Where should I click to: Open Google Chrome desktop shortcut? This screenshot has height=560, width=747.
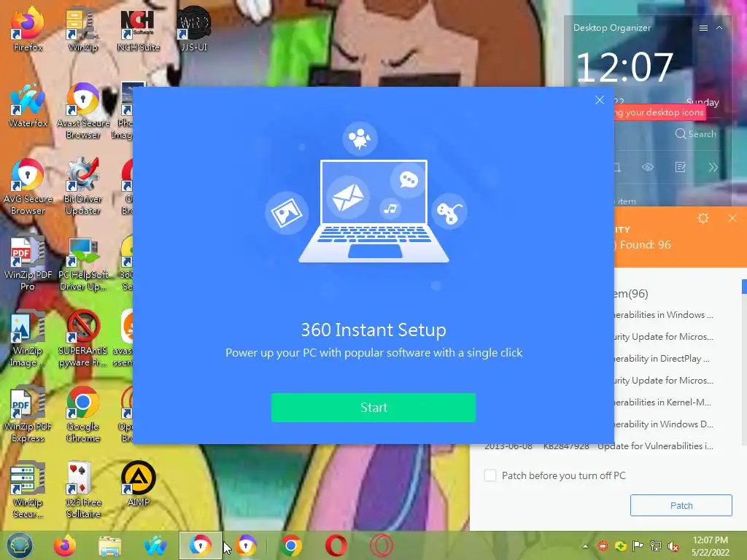click(83, 414)
